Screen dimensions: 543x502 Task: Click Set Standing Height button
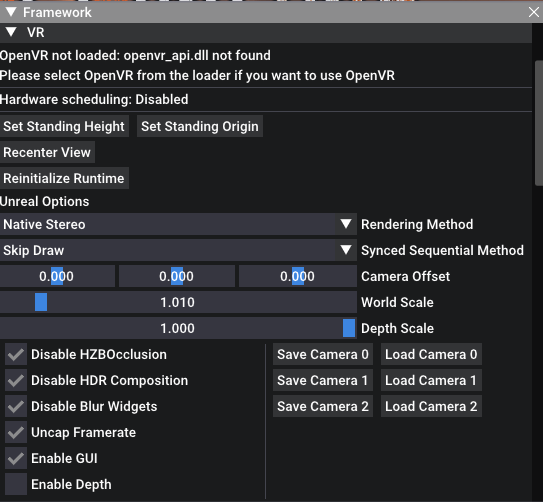pos(64,126)
